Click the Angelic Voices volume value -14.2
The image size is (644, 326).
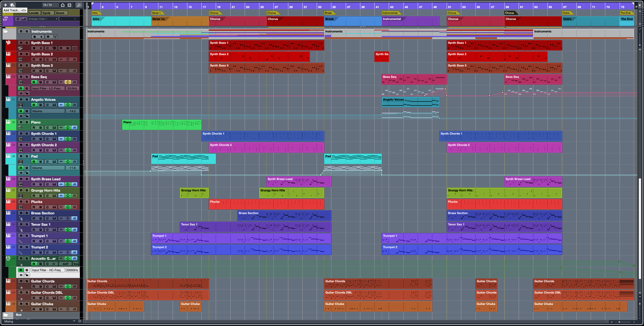click(x=72, y=111)
